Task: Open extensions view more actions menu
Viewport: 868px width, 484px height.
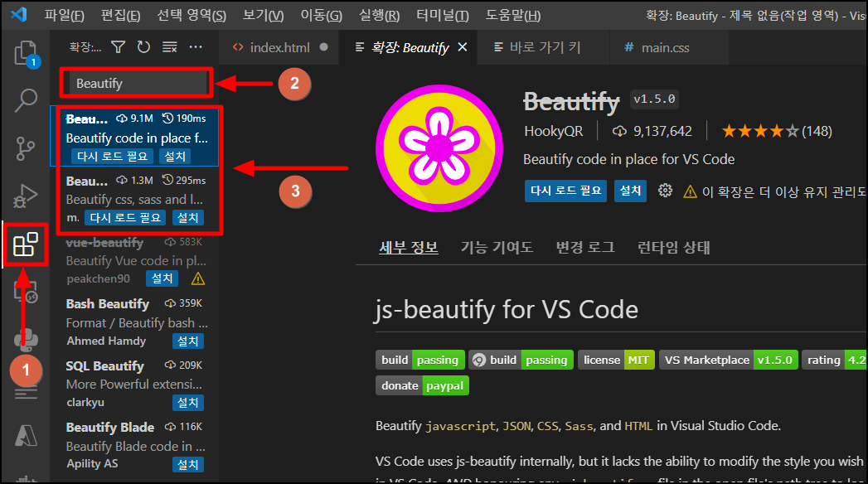Action: click(196, 47)
